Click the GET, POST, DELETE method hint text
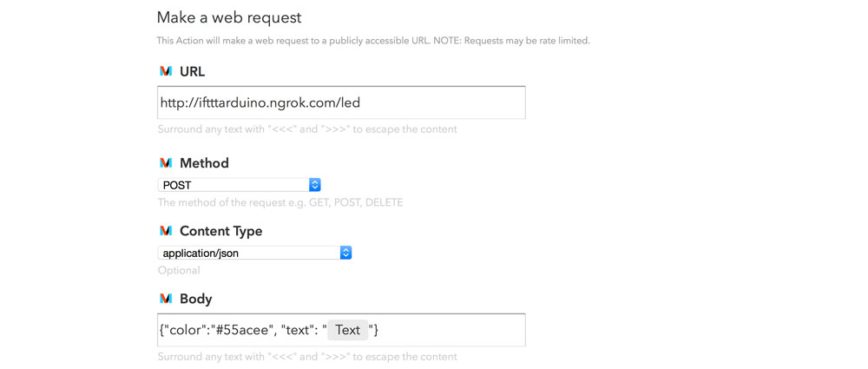Image resolution: width=868 pixels, height=369 pixels. pos(280,202)
